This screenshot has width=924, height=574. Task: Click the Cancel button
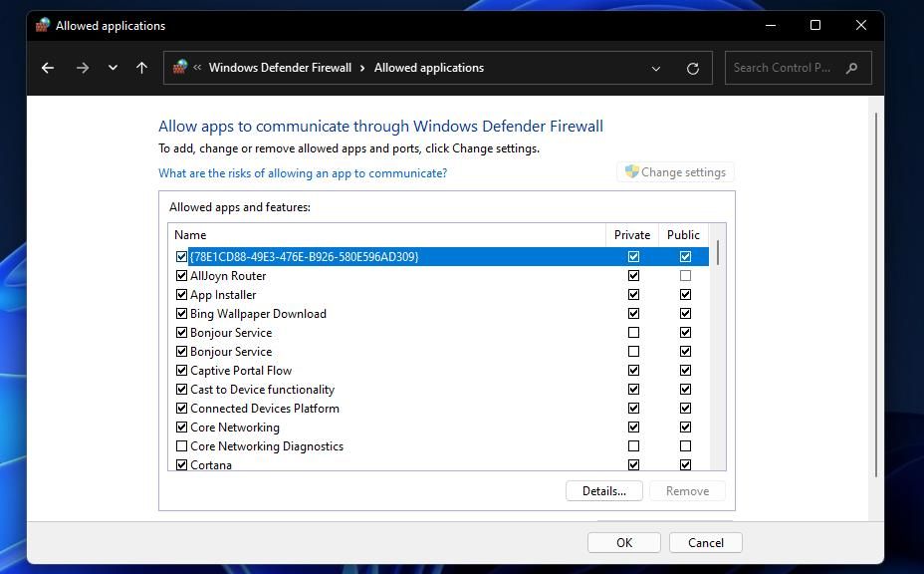point(705,543)
